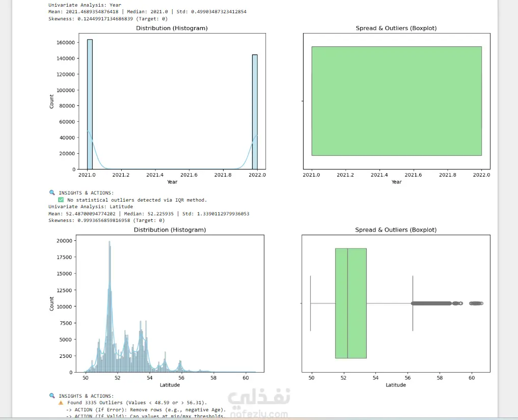Click the 'Univariate Analysis: Latitude' heading text

(91, 207)
